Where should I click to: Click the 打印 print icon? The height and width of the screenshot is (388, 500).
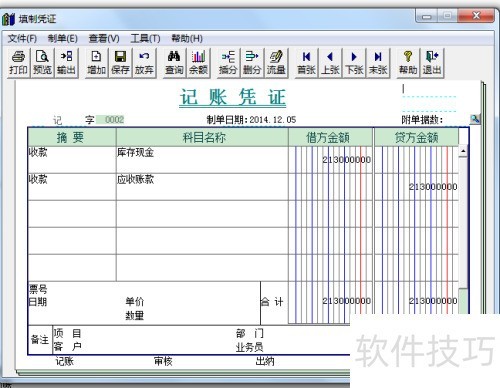(18, 63)
